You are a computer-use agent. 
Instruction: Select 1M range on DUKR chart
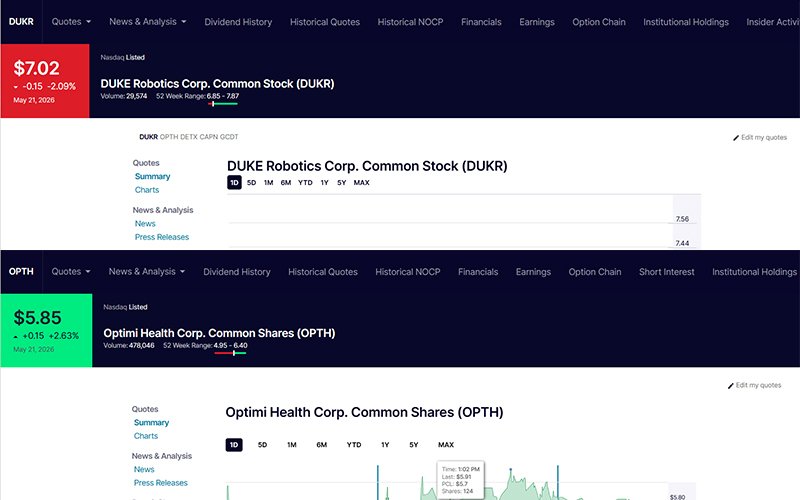268,183
